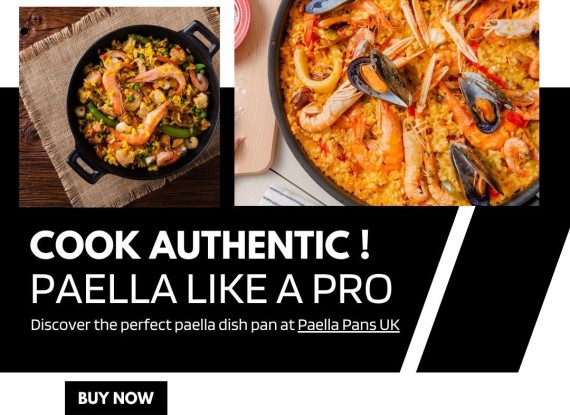Click the BUY NOW button
Screen dimensions: 570x415
tap(116, 398)
